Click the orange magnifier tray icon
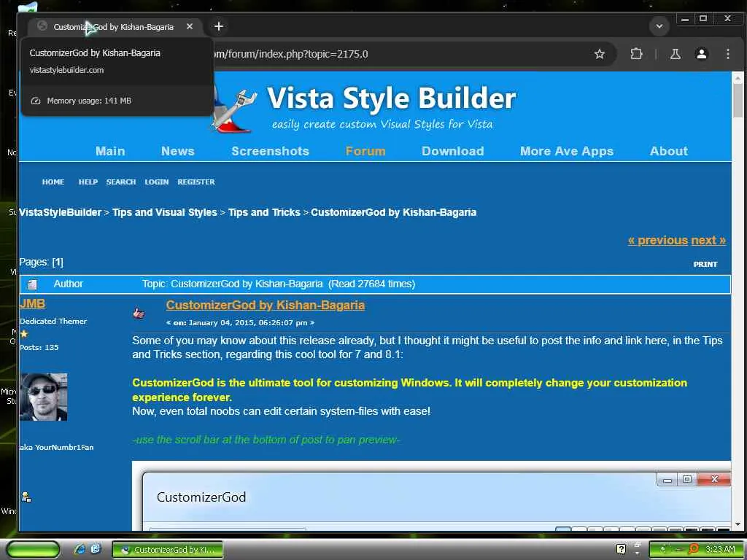Screen dimensions: 747x560 (x=693, y=549)
